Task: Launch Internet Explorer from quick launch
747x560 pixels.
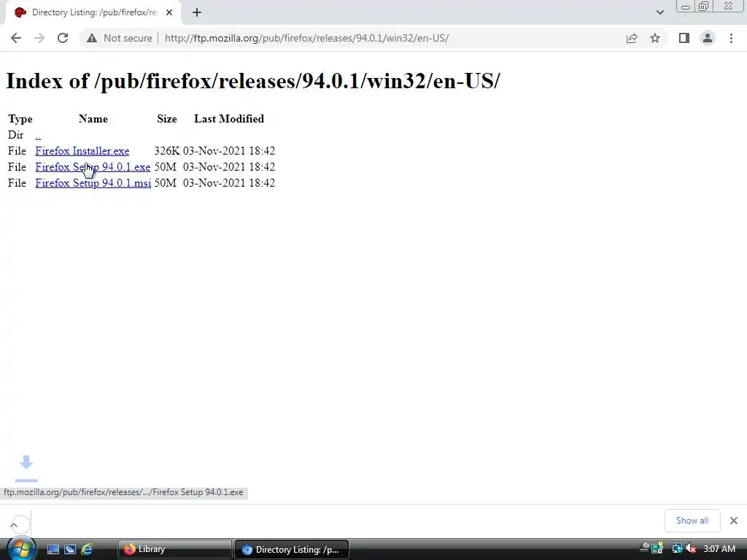Action: pyautogui.click(x=87, y=550)
